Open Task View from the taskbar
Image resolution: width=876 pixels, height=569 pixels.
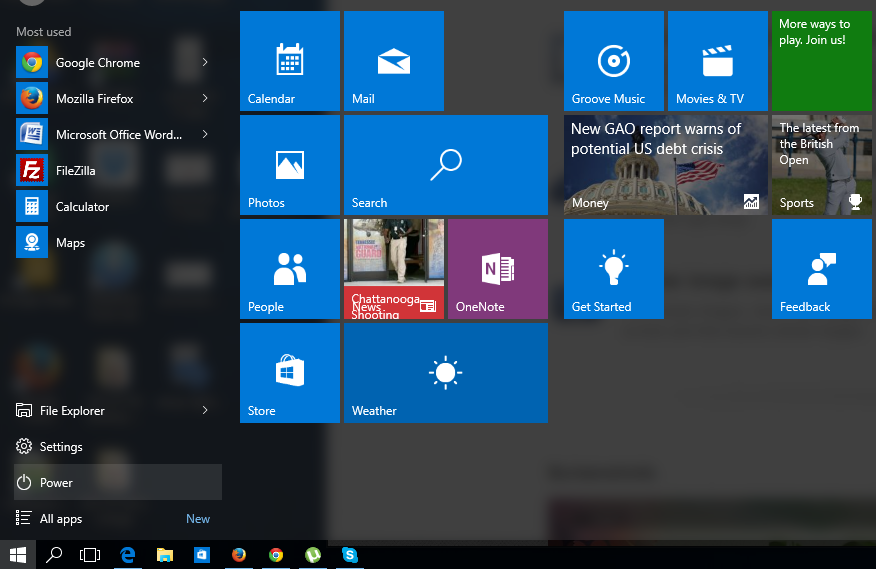(x=89, y=554)
